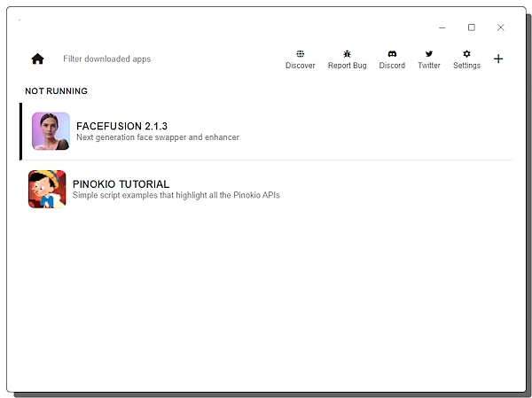532x398 pixels.
Task: Select the FACEFUSION 2.1.3 title
Action: (x=121, y=126)
